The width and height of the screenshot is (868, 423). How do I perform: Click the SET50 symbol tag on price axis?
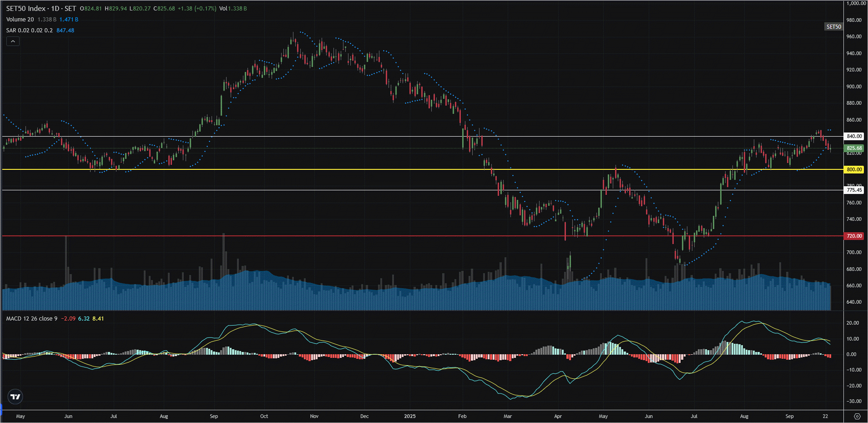[833, 27]
